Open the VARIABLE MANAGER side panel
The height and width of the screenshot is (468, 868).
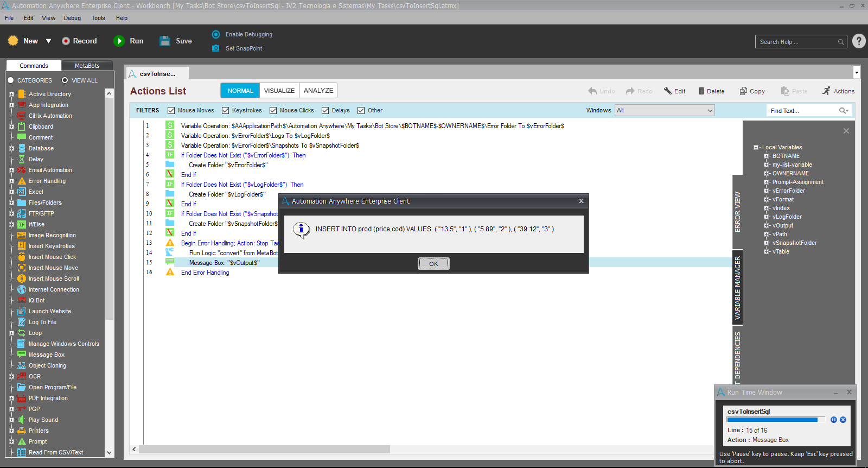point(737,287)
